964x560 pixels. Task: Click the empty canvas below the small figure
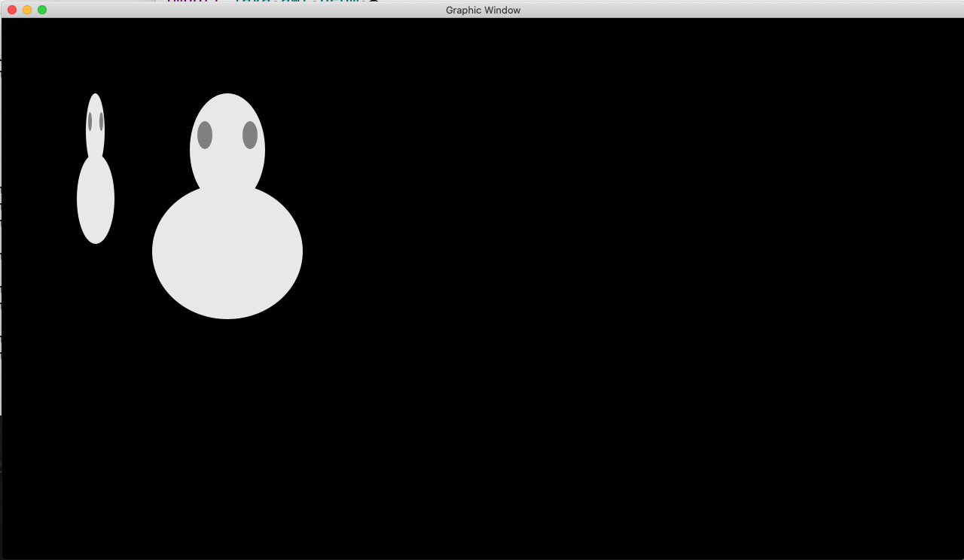pos(96,376)
